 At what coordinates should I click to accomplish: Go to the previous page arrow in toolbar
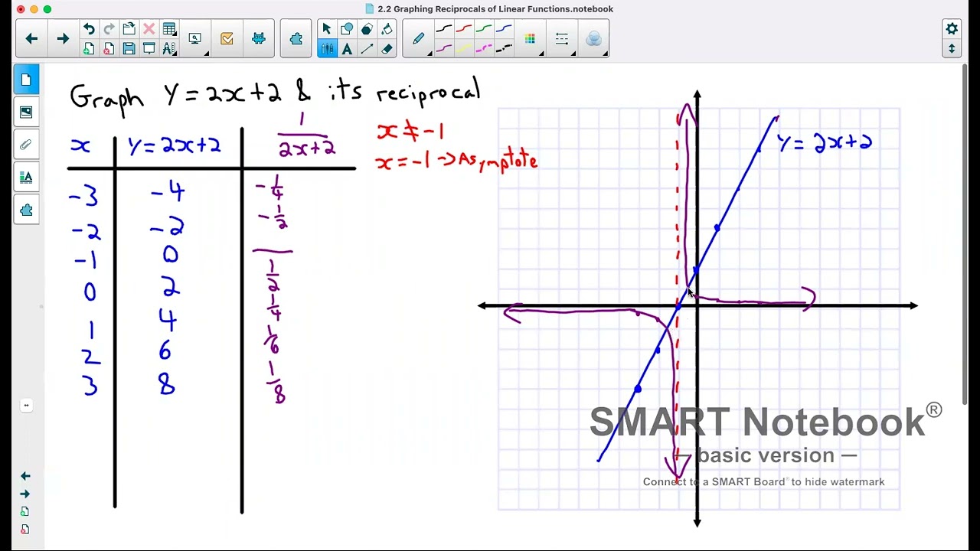(x=31, y=38)
